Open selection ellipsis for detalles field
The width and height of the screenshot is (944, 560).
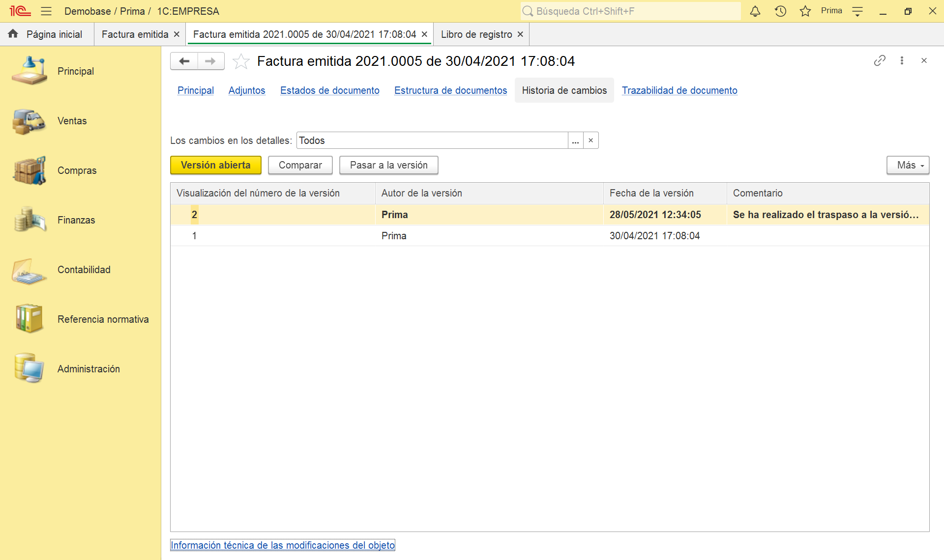(x=575, y=140)
